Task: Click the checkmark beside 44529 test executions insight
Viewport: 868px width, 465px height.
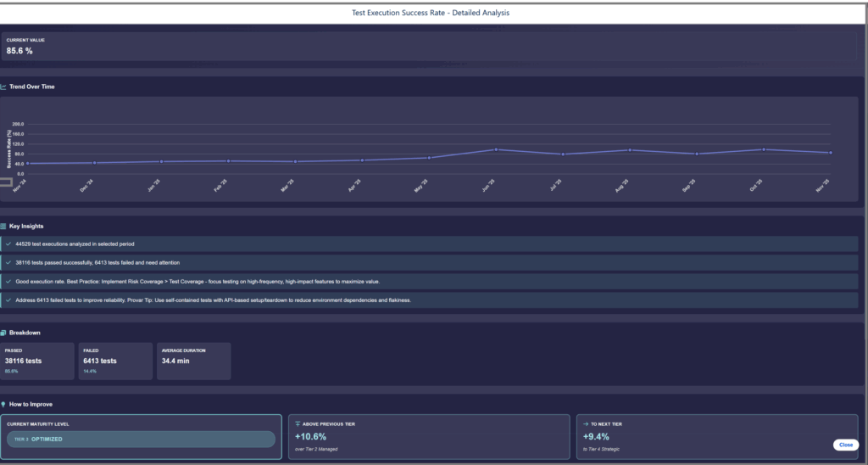Action: point(8,244)
